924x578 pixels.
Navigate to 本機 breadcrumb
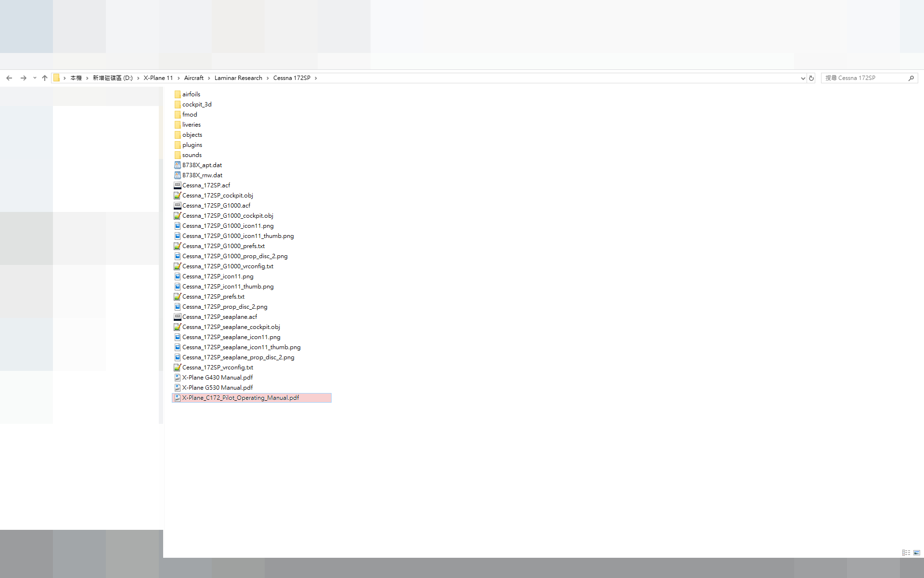pyautogui.click(x=76, y=78)
